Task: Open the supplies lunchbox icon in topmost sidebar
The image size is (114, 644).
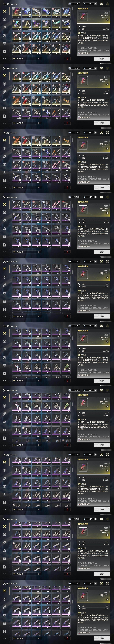Action: click(x=4, y=43)
